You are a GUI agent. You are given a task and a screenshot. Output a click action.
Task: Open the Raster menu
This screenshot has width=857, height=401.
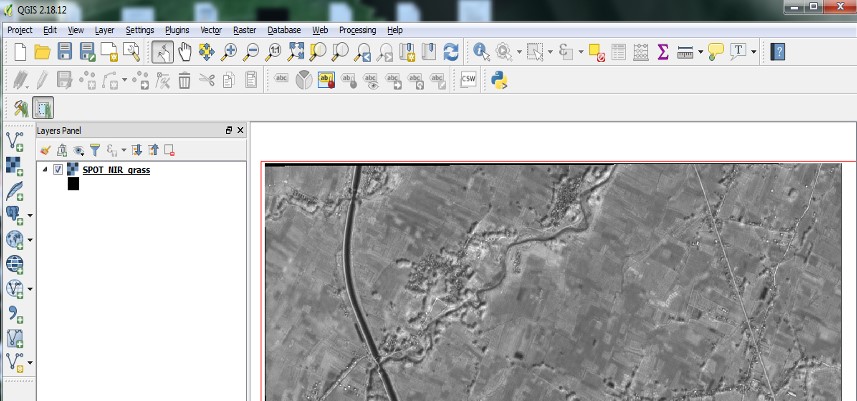(244, 30)
